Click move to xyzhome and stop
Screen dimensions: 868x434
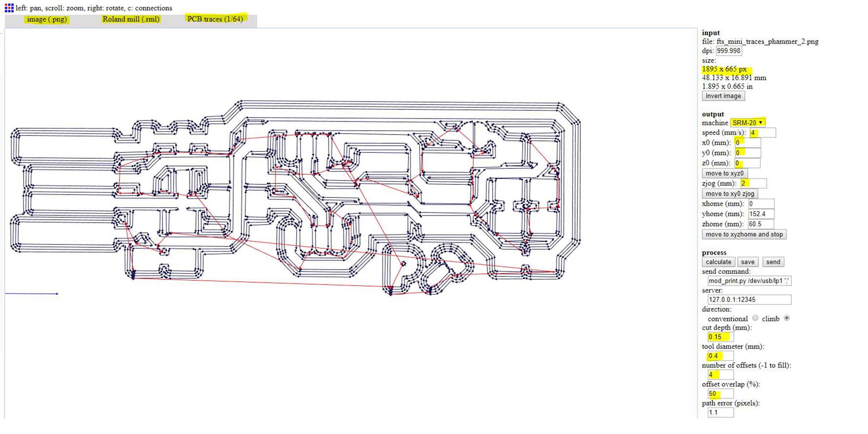tap(744, 234)
